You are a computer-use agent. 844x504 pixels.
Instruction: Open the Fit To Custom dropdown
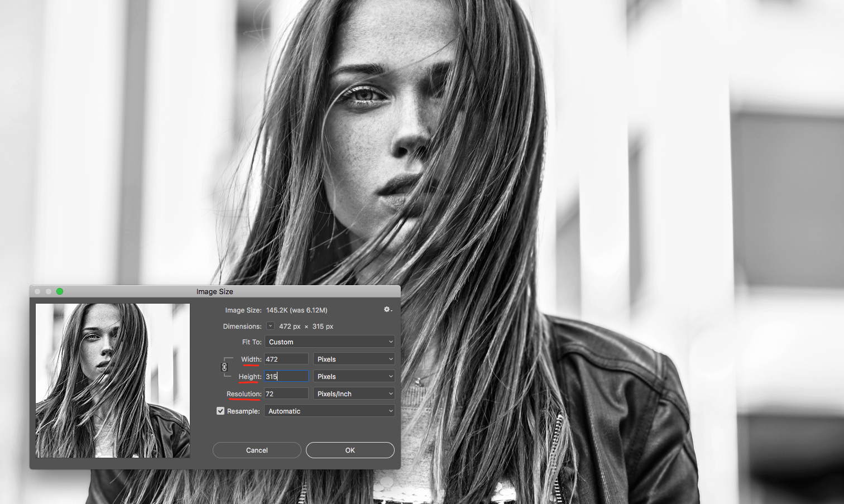329,342
